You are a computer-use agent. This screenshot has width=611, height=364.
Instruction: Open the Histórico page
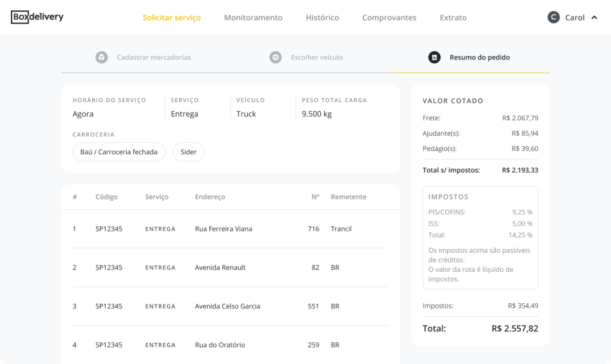click(x=322, y=18)
